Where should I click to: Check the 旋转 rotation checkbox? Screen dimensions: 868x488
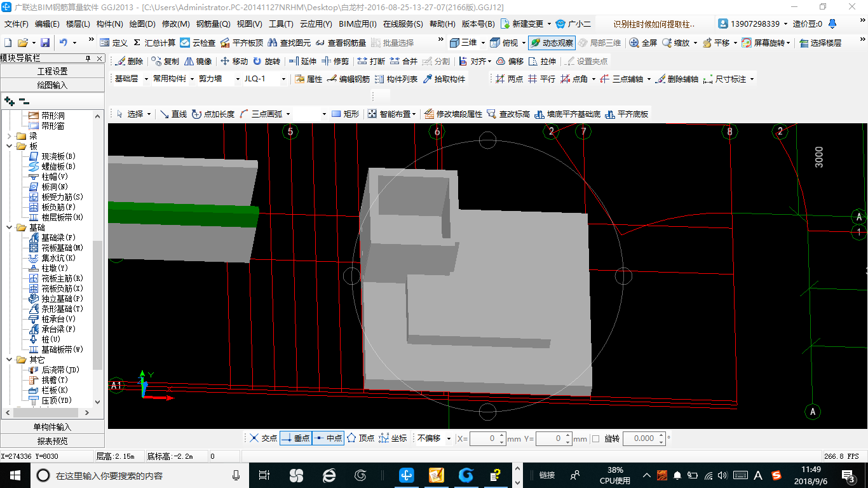tap(595, 438)
